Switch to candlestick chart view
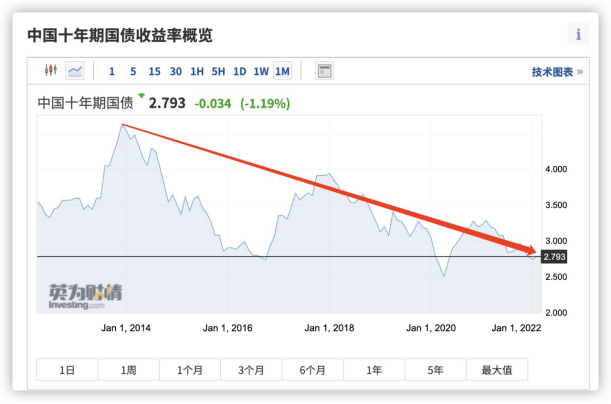 pos(51,71)
